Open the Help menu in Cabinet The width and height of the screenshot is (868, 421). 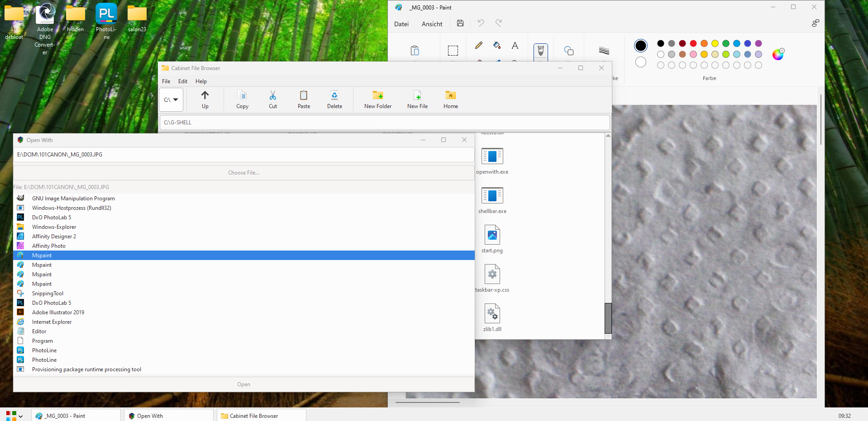tap(201, 81)
